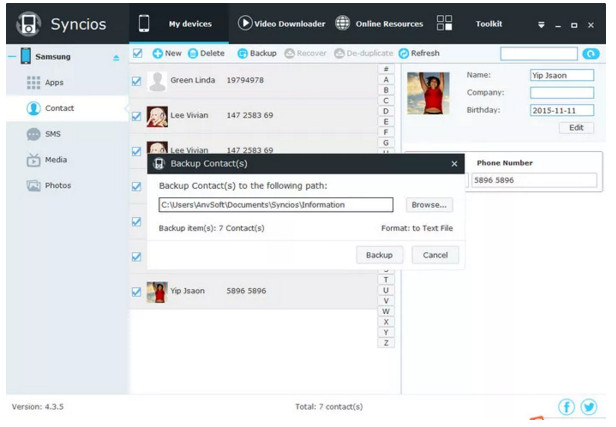
Task: Click the Backup button in dialog
Action: click(x=380, y=255)
